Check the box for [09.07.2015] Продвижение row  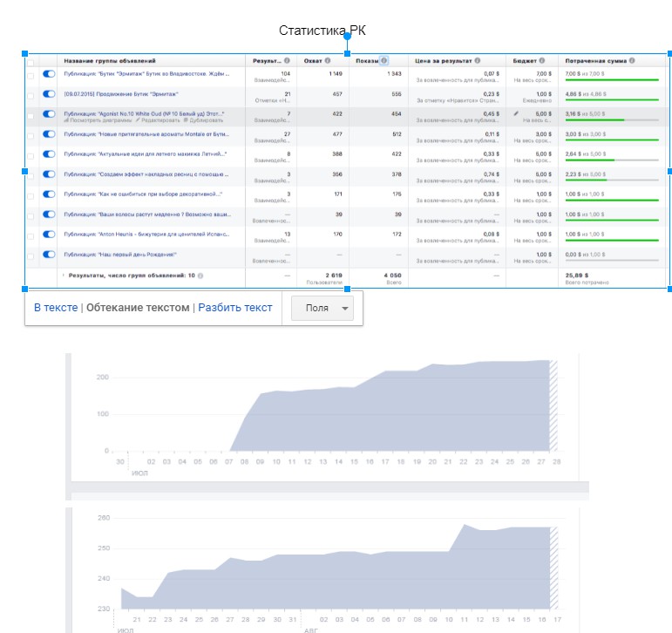(x=31, y=96)
